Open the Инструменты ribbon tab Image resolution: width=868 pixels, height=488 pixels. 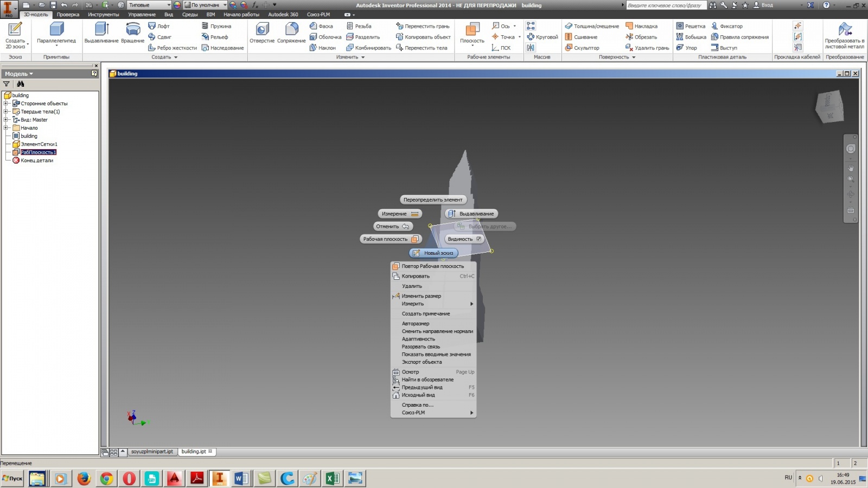pyautogui.click(x=103, y=15)
